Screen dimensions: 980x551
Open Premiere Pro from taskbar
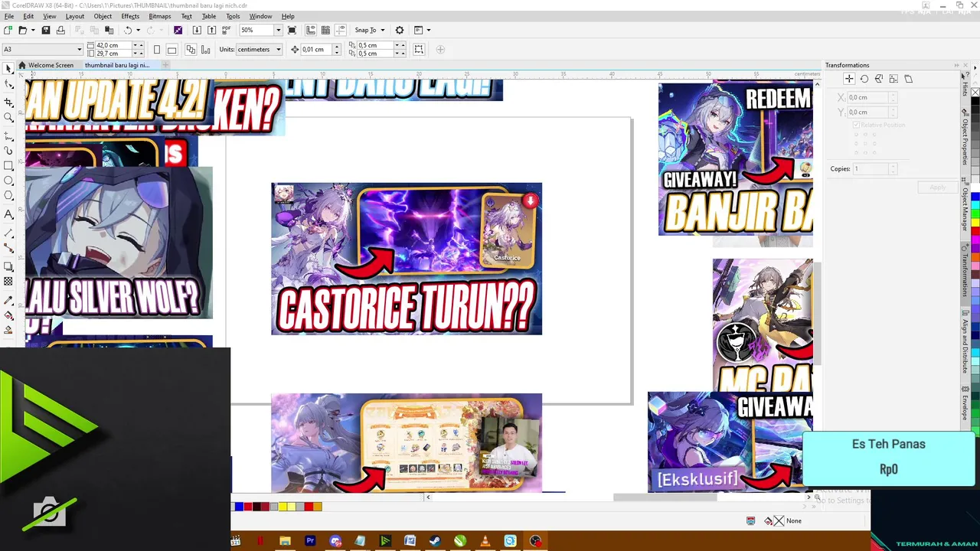[310, 541]
